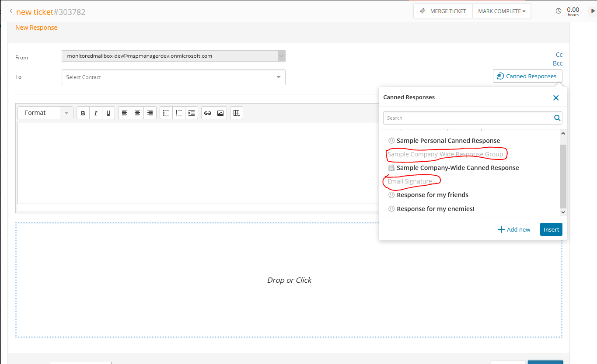Select 'Response for my enemies!' canned response
Viewport: 597px width, 364px height.
(436, 208)
